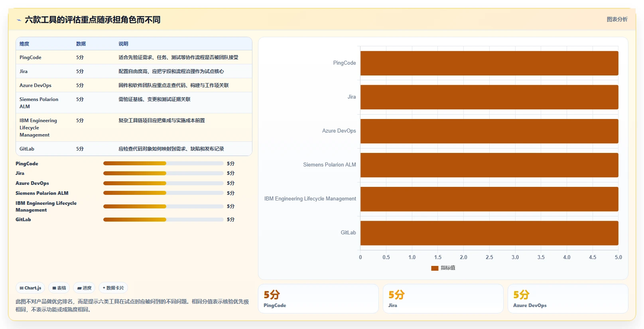Click the 5分 value beside Azure DevOps progress bar

(x=230, y=183)
